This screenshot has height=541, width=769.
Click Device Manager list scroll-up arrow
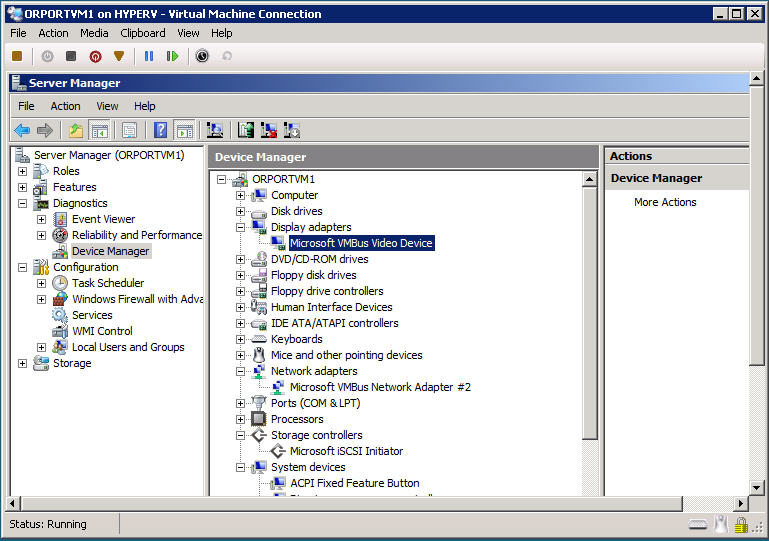point(589,179)
